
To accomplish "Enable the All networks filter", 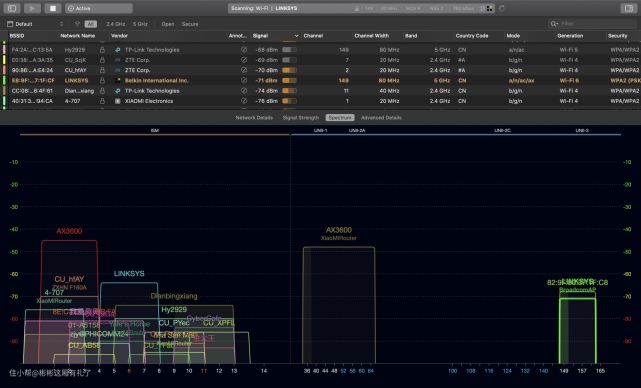I will tap(91, 24).
